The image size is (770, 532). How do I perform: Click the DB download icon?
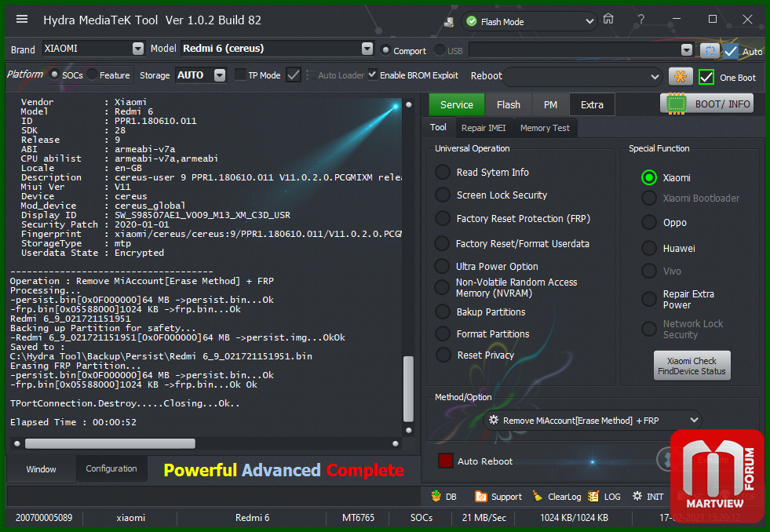pyautogui.click(x=436, y=496)
